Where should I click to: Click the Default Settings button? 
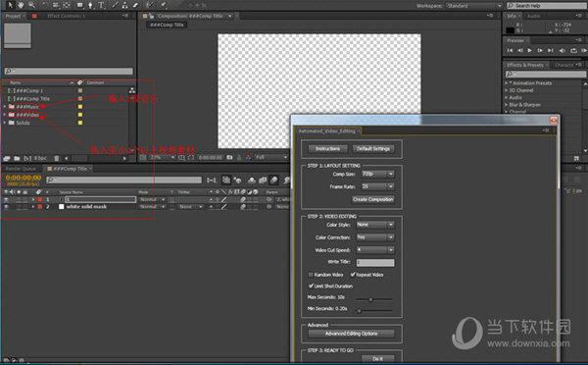click(373, 149)
